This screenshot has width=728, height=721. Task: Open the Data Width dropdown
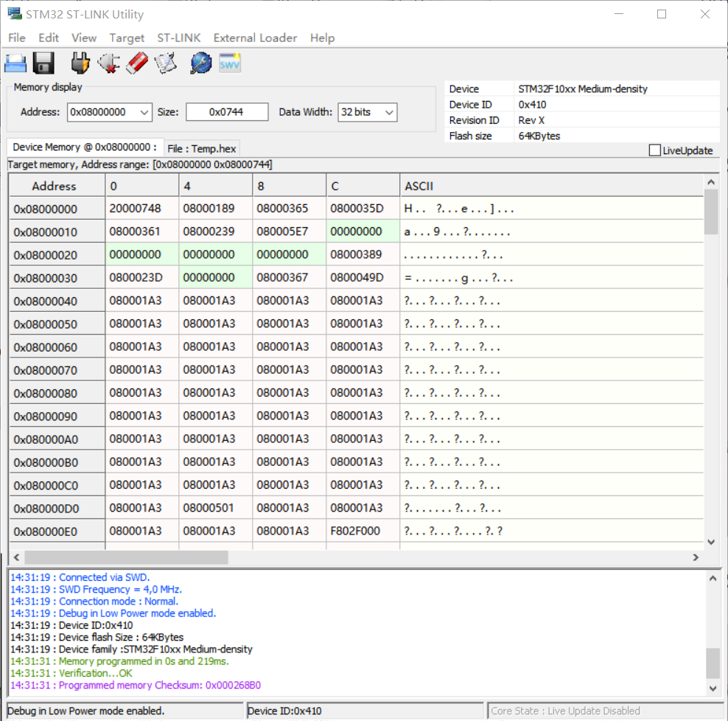coord(390,112)
